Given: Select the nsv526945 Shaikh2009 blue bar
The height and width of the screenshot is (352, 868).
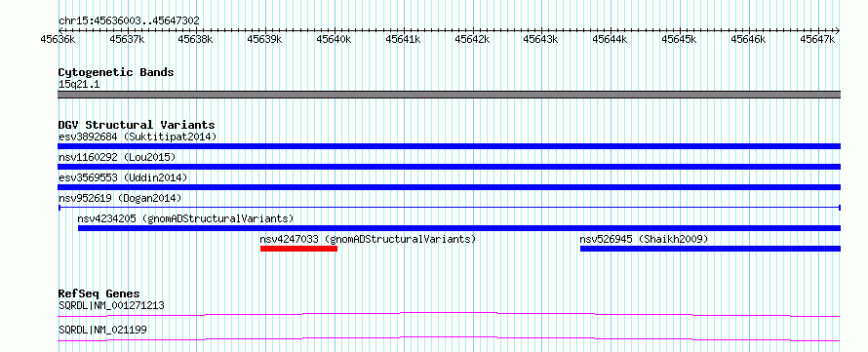Looking at the screenshot, I should coord(710,249).
